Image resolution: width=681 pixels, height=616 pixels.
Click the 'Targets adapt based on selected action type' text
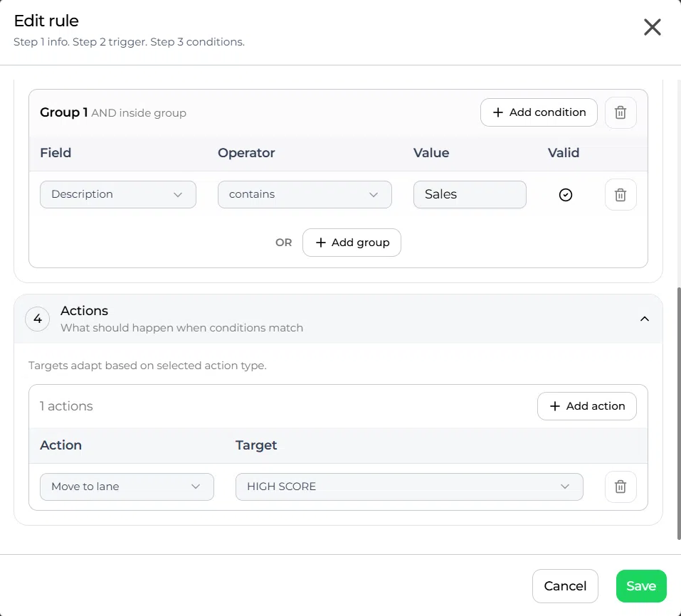pos(147,366)
